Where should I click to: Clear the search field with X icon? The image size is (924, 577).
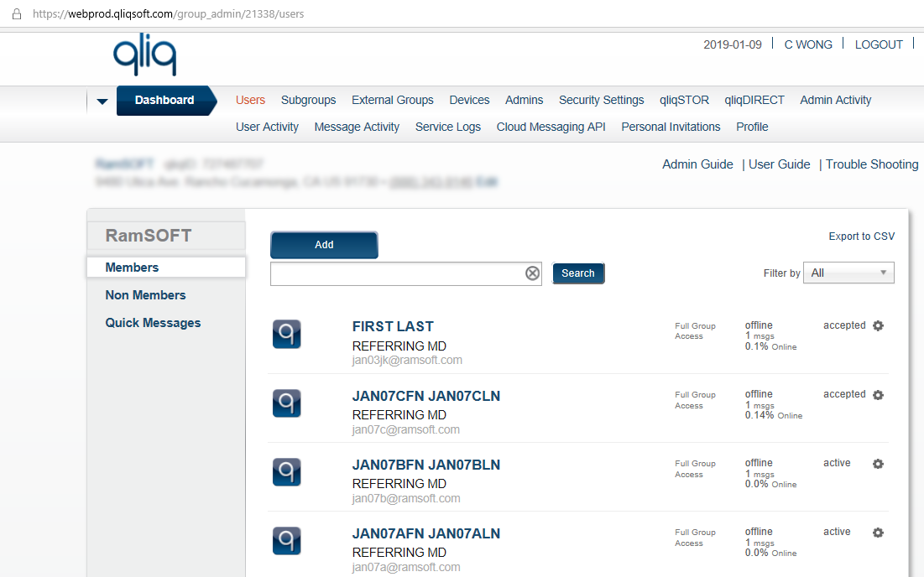532,273
